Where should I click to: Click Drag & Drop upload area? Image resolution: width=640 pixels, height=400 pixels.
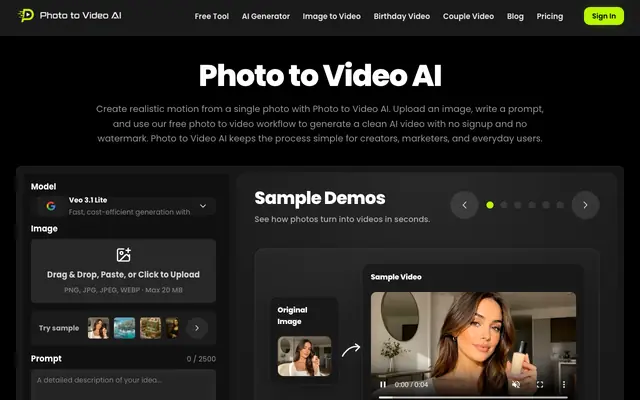123,271
